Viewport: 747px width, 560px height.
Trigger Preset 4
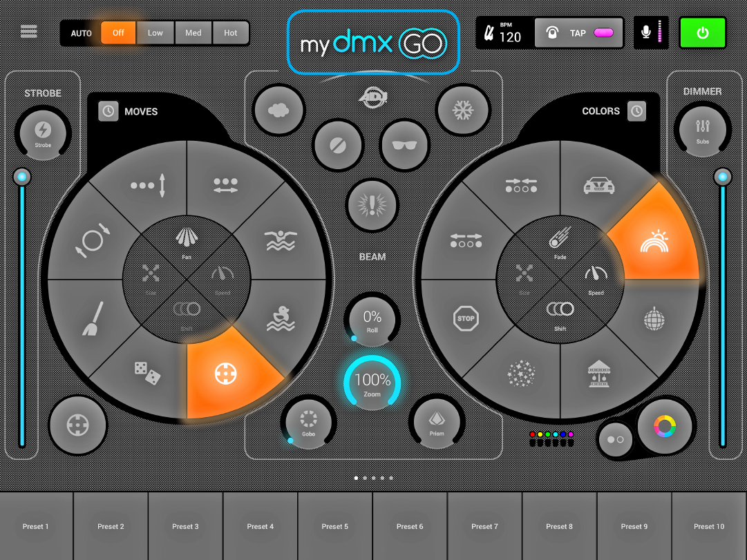pyautogui.click(x=260, y=526)
